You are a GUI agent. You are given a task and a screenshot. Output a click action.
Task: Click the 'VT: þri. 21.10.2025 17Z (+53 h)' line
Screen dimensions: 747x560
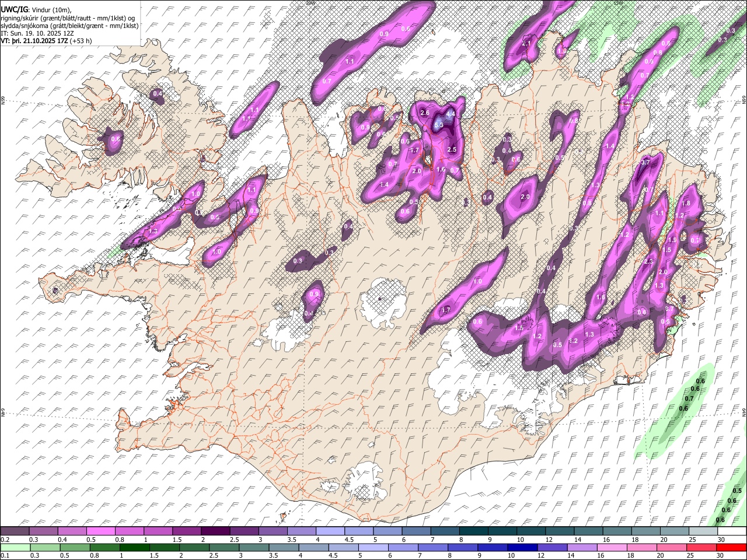46,41
